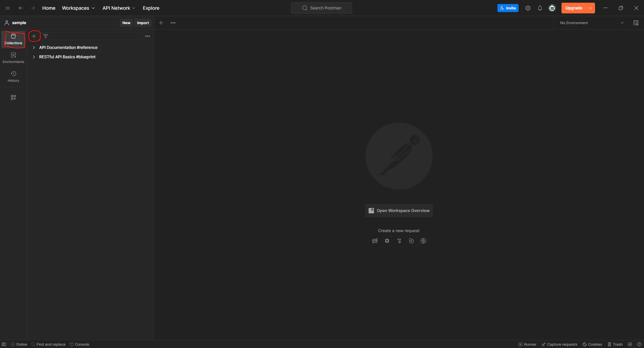The image size is (644, 348).
Task: Open the environment quick look icon
Action: (x=636, y=23)
